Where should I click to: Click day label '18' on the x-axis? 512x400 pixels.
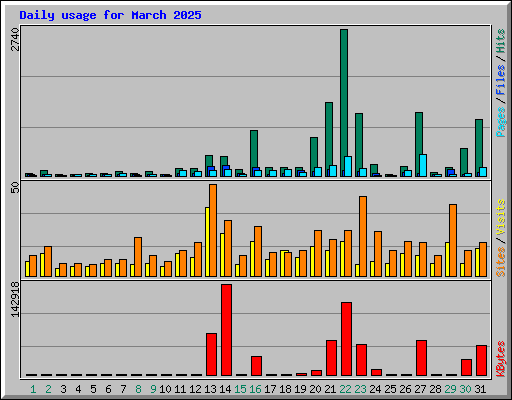click(285, 389)
